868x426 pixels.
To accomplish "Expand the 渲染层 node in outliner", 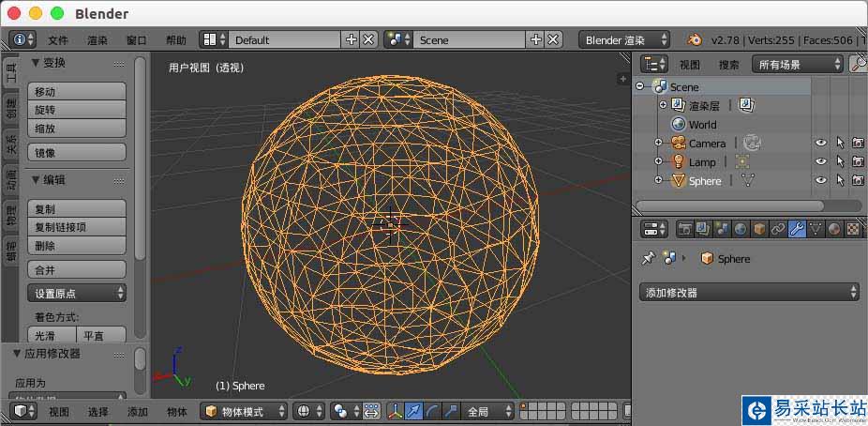I will (x=663, y=105).
